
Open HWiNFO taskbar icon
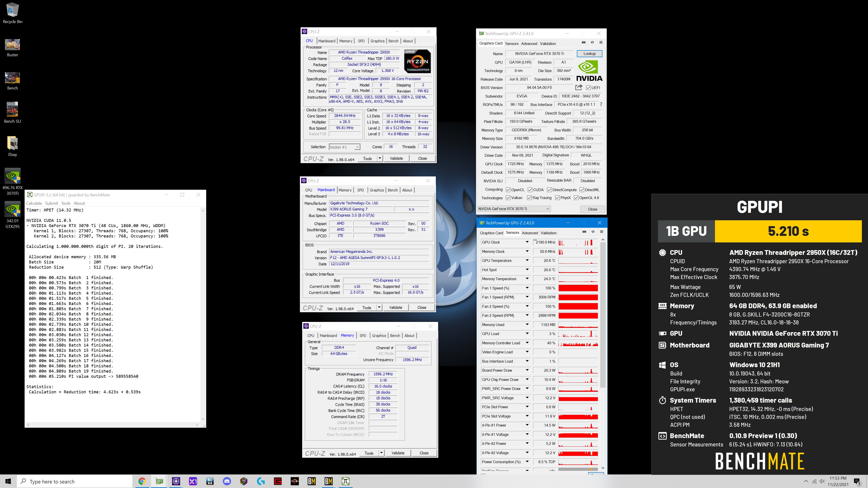(210, 481)
